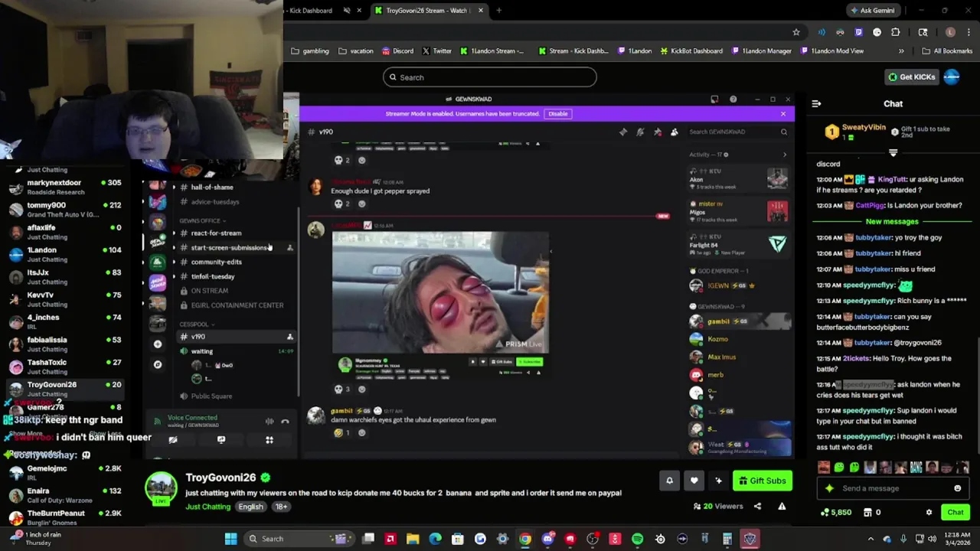Screen dimensions: 980x551
Task: Expand the react-for-stream channel threads
Action: [174, 233]
